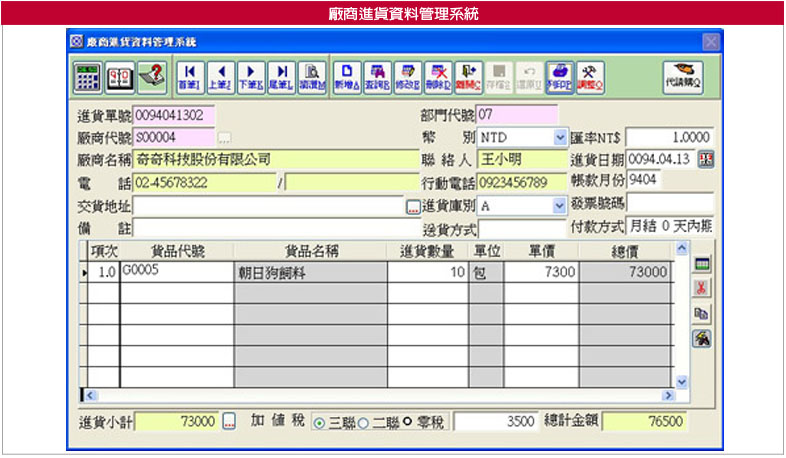Select the 零稅 tax radio button

coord(408,422)
